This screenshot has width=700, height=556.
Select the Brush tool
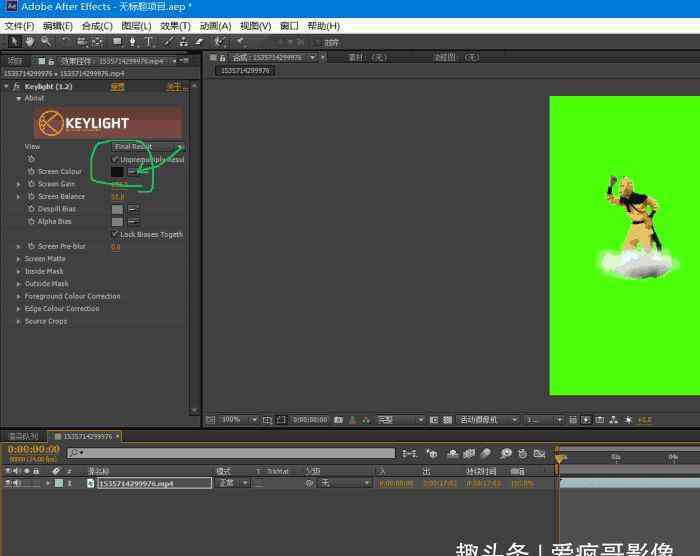click(168, 42)
